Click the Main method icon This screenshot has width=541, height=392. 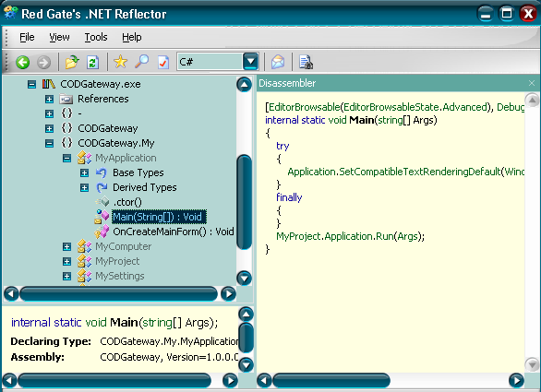(102, 217)
